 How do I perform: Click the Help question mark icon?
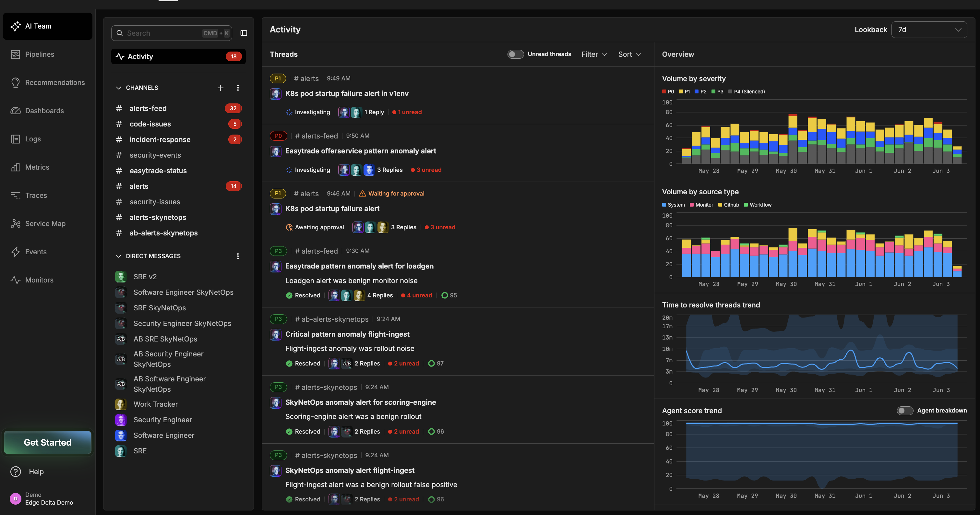(x=16, y=471)
